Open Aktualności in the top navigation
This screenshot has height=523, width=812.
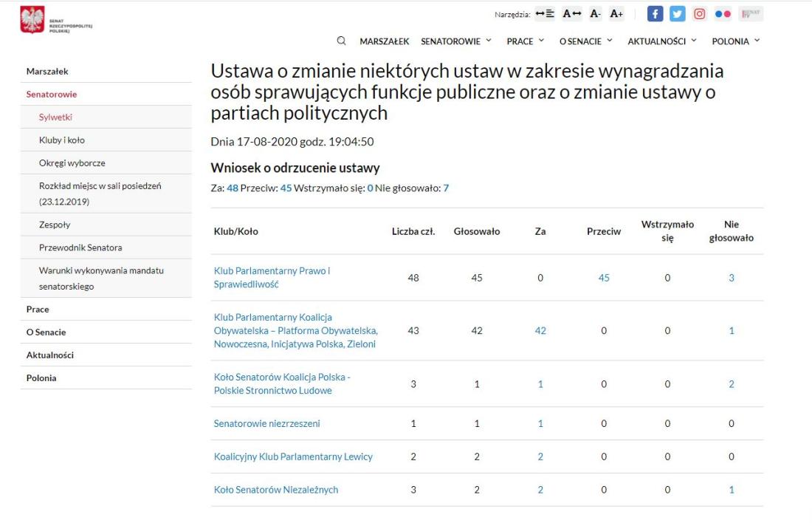click(x=657, y=41)
